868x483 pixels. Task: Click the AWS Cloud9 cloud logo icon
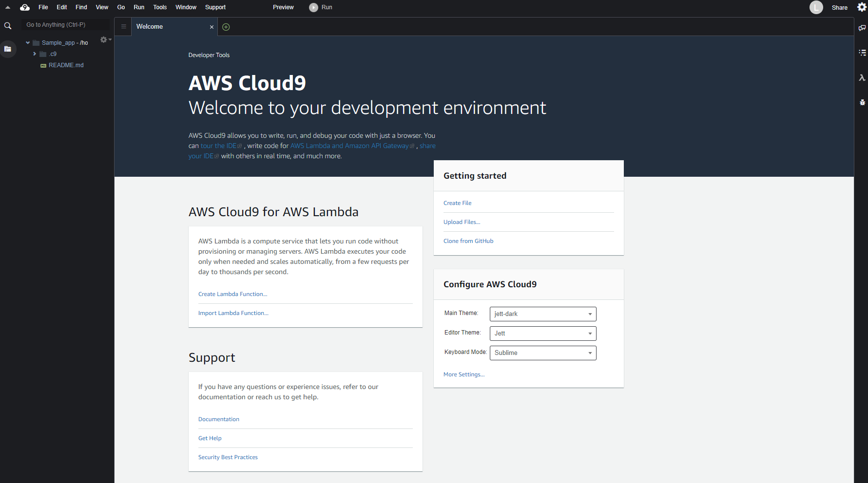click(x=25, y=7)
